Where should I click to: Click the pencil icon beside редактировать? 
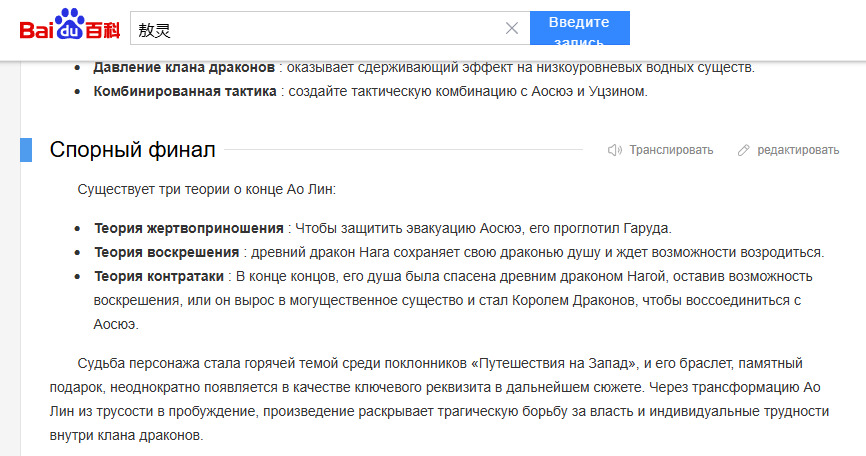743,150
